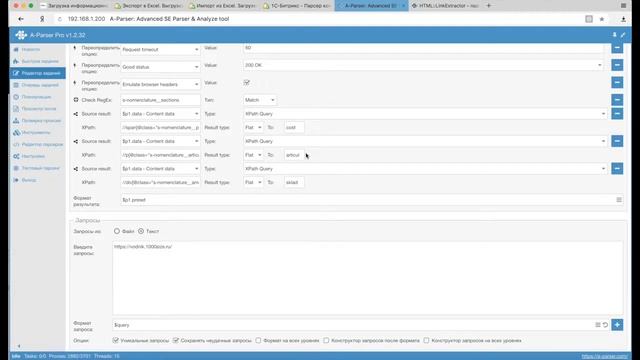
Task: Click the pencil icon in A-Parser header
Action: [x=623, y=35]
